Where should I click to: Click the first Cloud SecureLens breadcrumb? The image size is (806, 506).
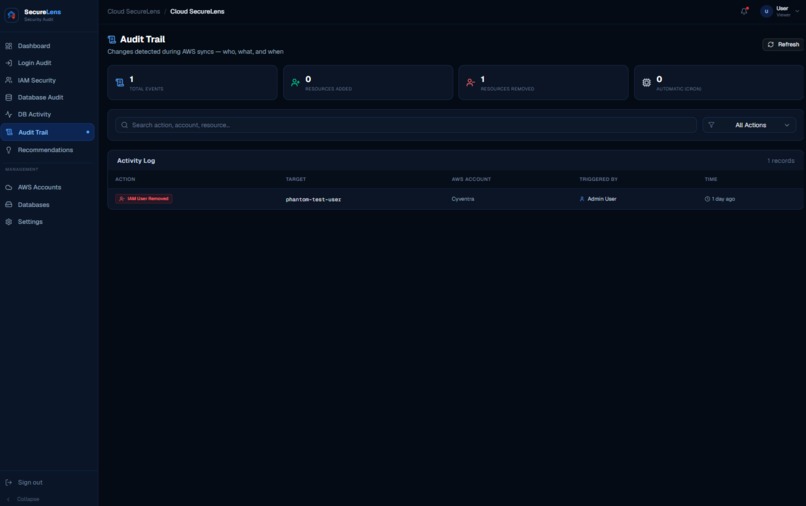[134, 11]
